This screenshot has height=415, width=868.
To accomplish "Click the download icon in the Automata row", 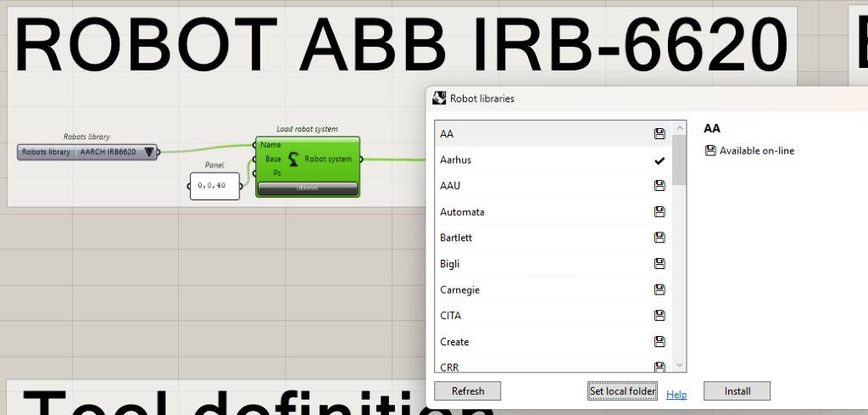I will (659, 211).
